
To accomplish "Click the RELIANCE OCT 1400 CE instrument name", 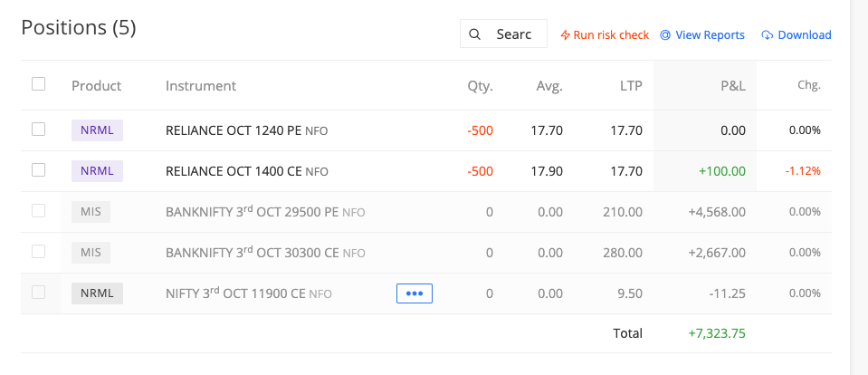I will point(234,171).
